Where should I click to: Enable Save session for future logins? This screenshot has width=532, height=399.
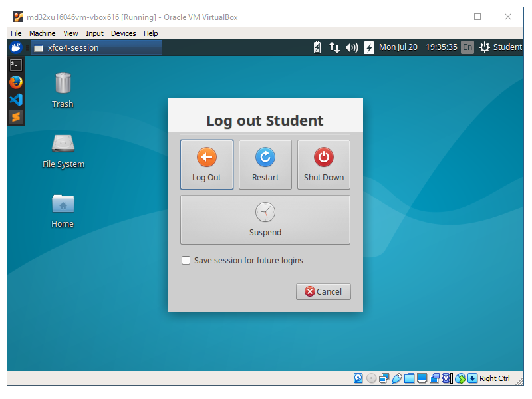[x=186, y=261]
